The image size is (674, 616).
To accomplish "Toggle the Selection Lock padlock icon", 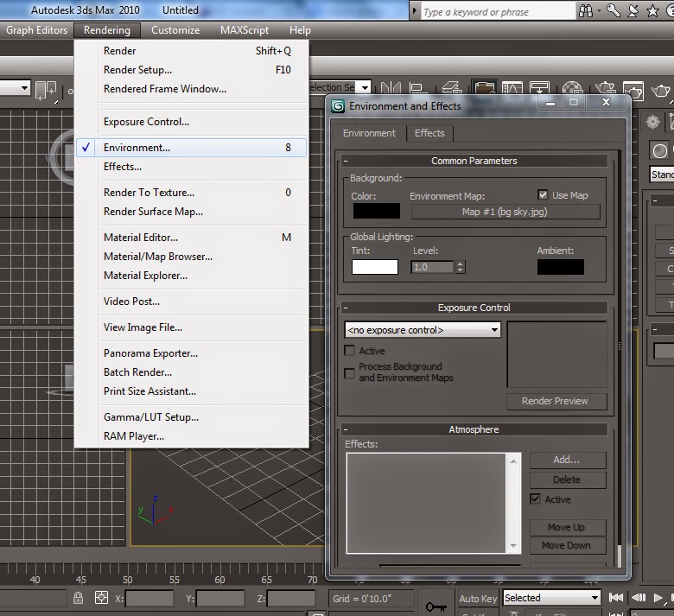I will [x=78, y=598].
